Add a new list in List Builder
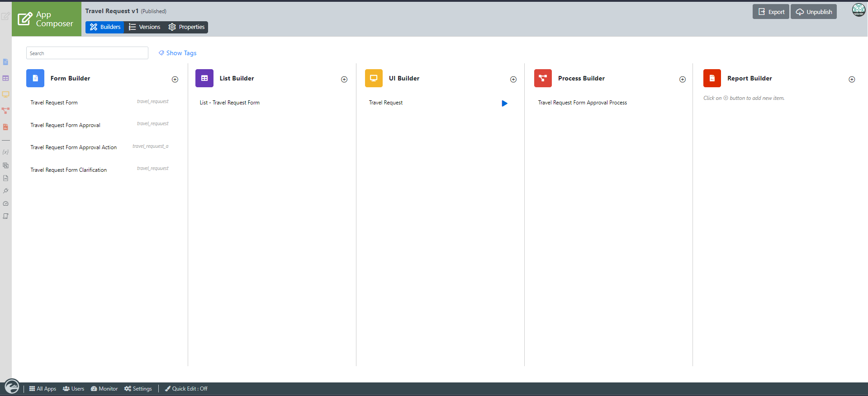This screenshot has width=868, height=396. point(344,80)
